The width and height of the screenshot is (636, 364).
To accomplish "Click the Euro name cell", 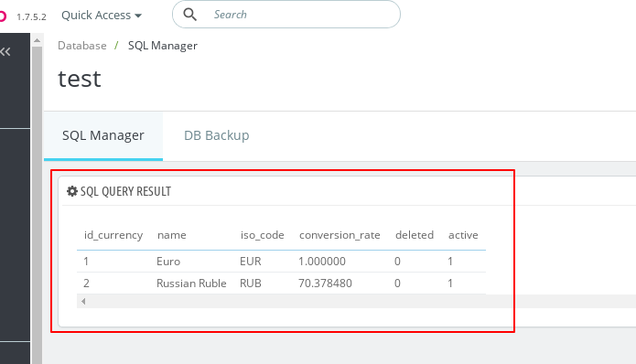I will tap(168, 262).
